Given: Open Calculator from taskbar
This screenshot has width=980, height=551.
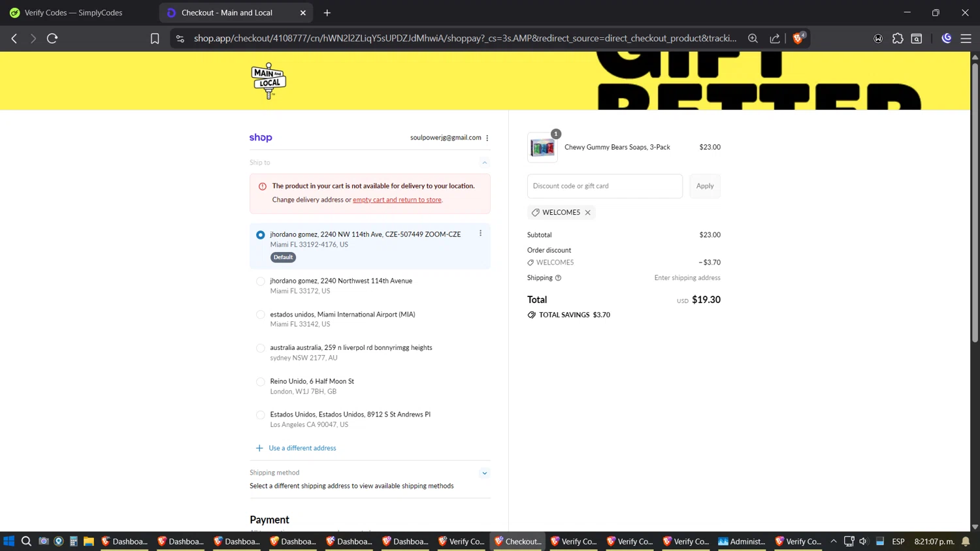Looking at the screenshot, I should coord(74,541).
